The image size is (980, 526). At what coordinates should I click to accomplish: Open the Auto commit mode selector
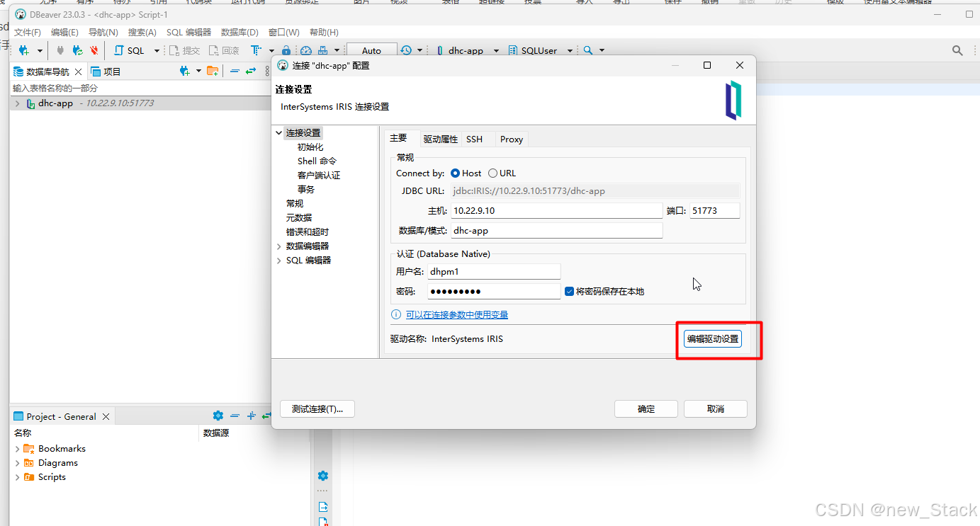pos(371,50)
